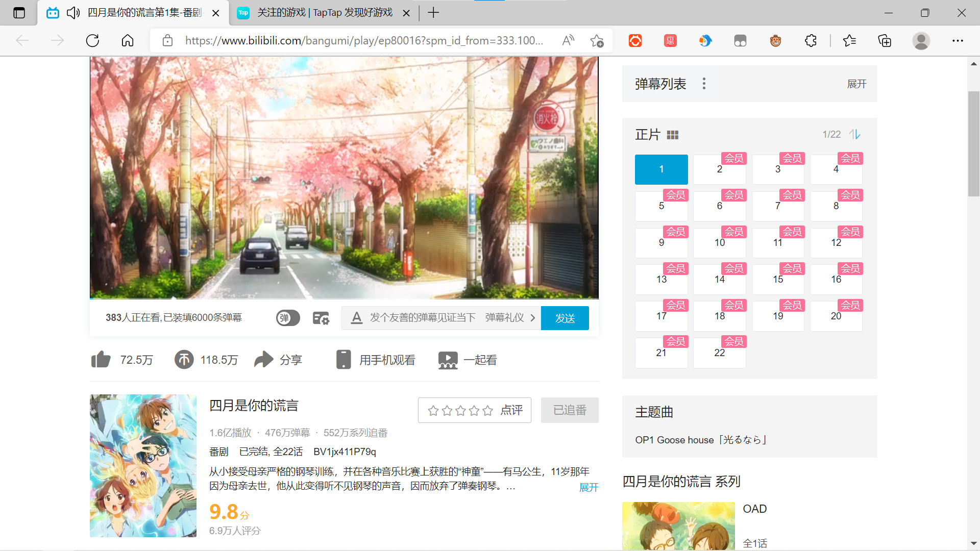Click the red circular extension icon

coord(635,41)
